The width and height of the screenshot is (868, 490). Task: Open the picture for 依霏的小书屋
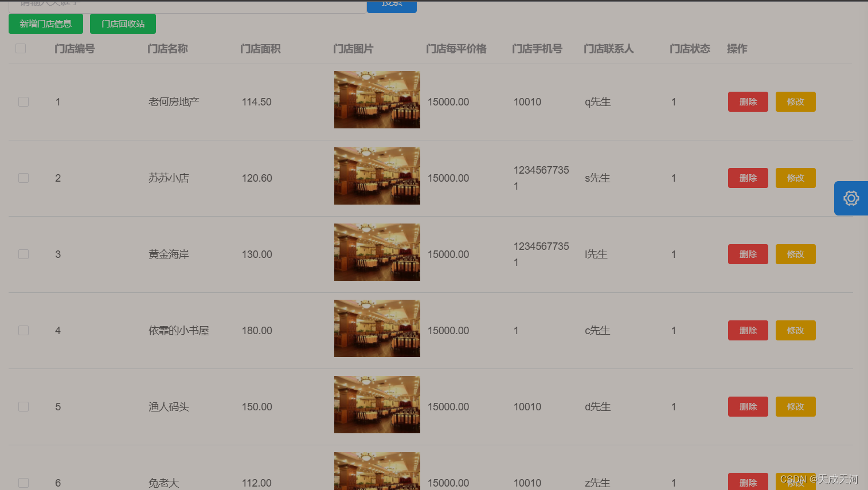pyautogui.click(x=377, y=328)
